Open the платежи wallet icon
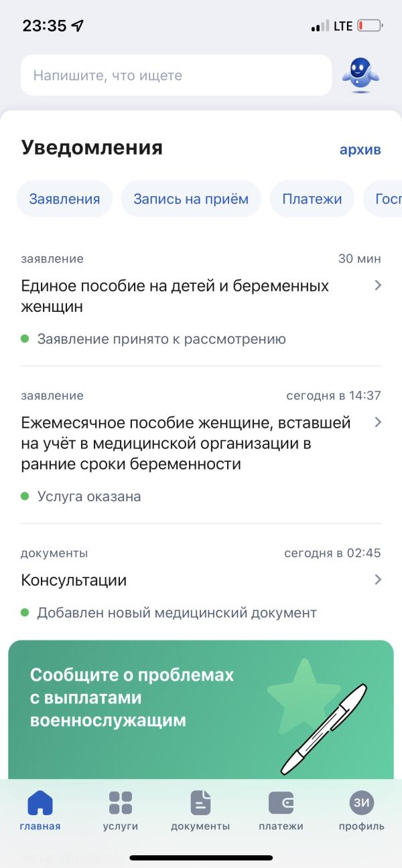The width and height of the screenshot is (402, 868). [281, 802]
